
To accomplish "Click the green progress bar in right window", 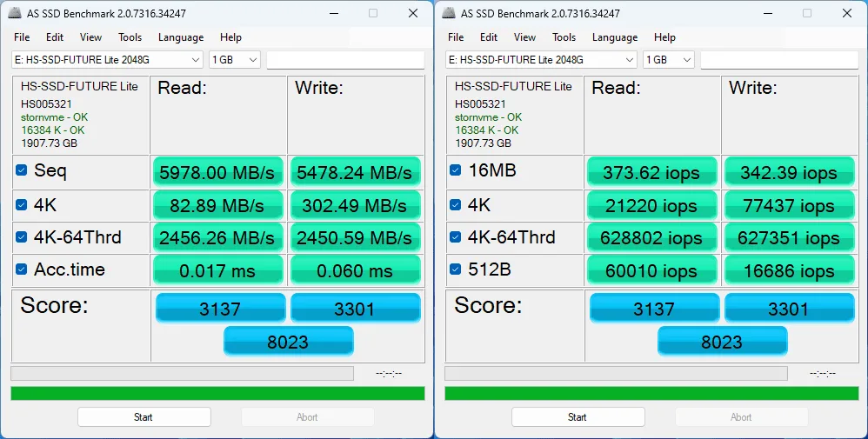I will [651, 393].
